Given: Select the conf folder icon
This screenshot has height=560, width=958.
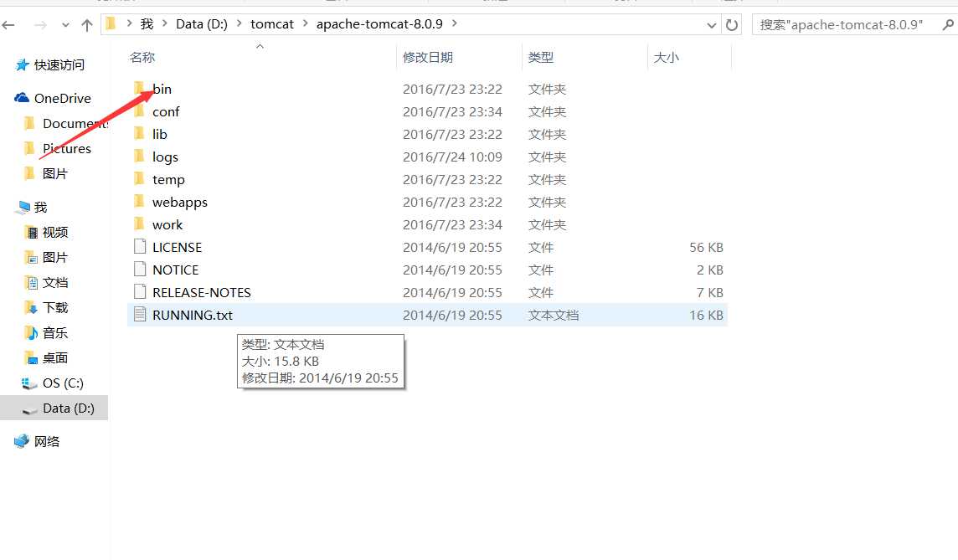Looking at the screenshot, I should point(139,111).
